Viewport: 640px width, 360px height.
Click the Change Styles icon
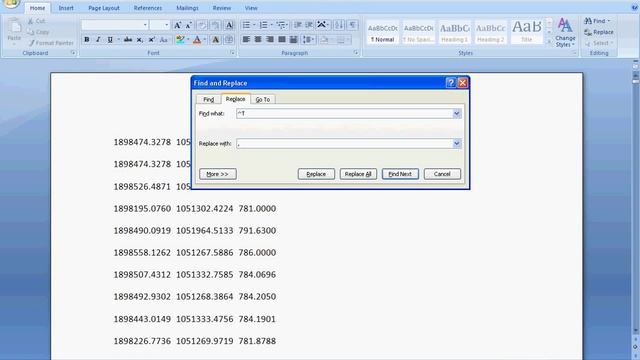point(565,33)
